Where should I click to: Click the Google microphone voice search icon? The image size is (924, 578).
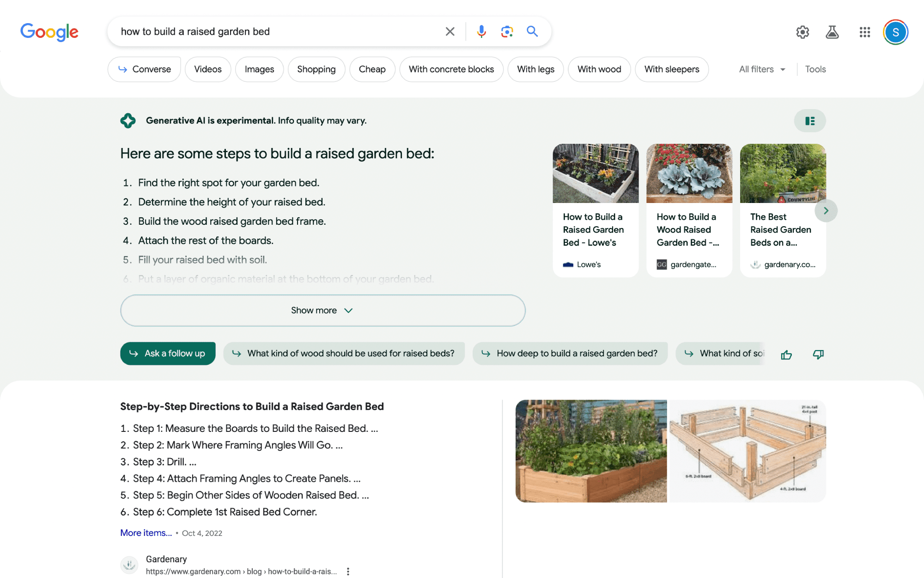[x=481, y=31]
